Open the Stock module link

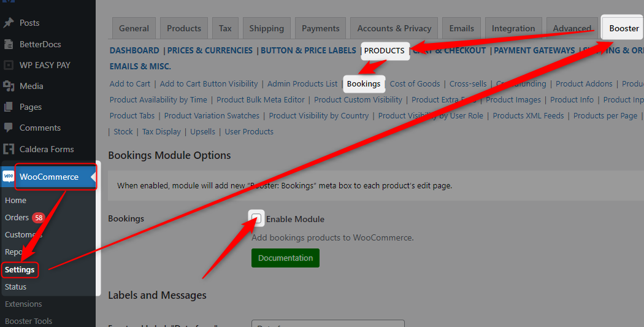pos(123,132)
